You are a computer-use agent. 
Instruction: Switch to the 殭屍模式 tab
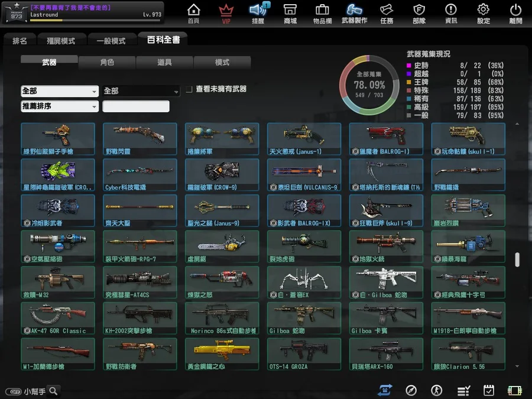[x=61, y=41]
